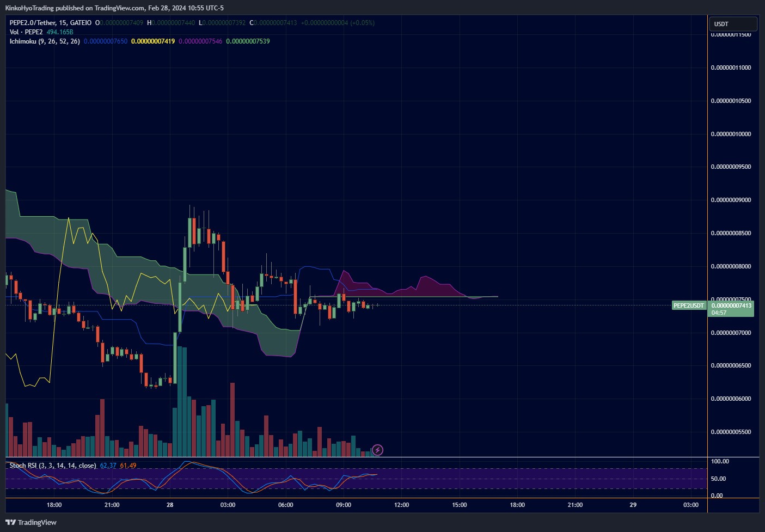Screen dimensions: 765x532
Task: Click the 06:00 time axis label
Action: click(286, 505)
